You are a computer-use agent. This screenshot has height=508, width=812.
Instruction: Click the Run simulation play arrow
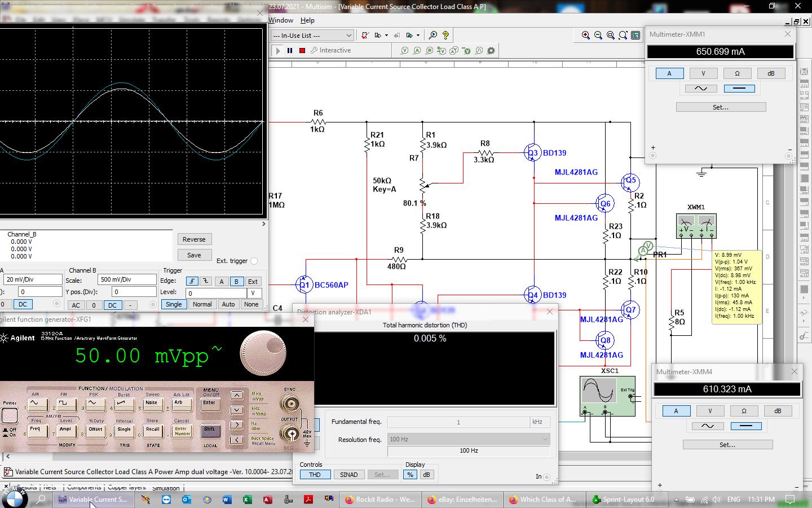[x=277, y=50]
